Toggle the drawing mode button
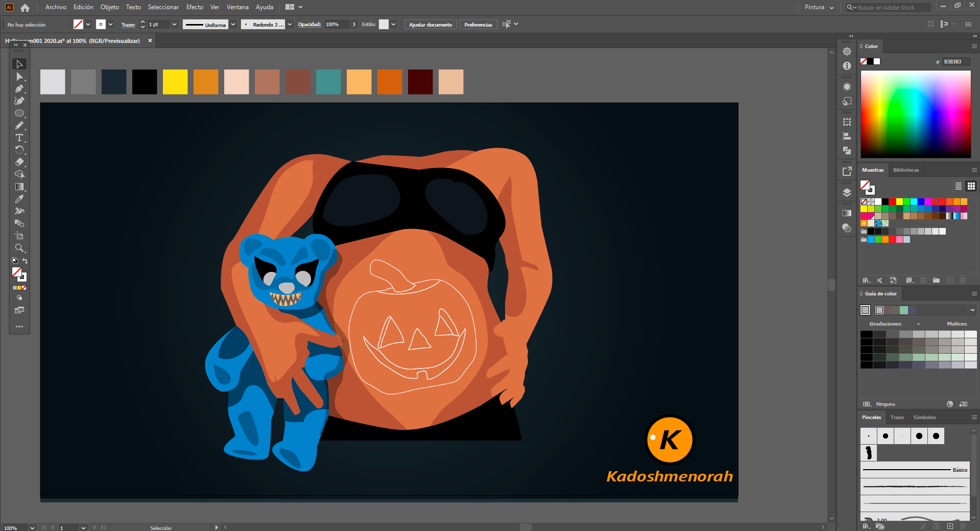Screen dimensions: 980x531 pyautogui.click(x=19, y=297)
